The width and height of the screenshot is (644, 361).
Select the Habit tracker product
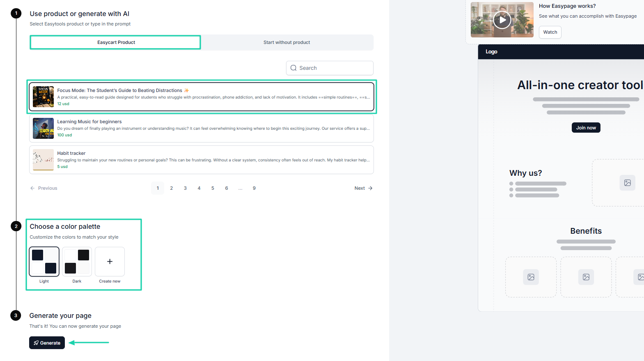(x=202, y=160)
